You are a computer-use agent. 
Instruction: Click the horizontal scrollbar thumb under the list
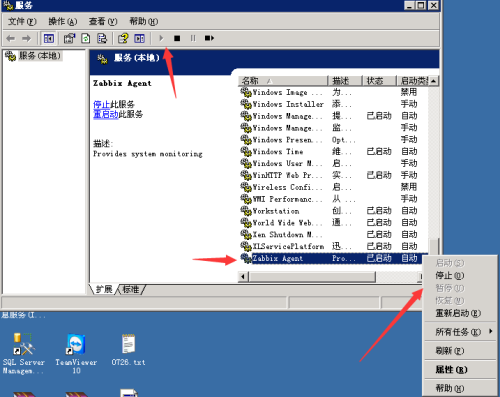[312, 277]
